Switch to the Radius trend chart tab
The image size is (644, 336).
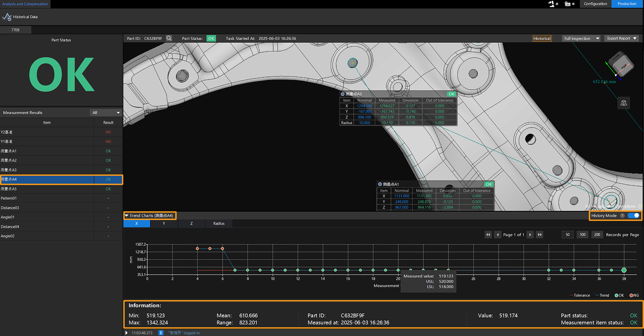pos(219,224)
